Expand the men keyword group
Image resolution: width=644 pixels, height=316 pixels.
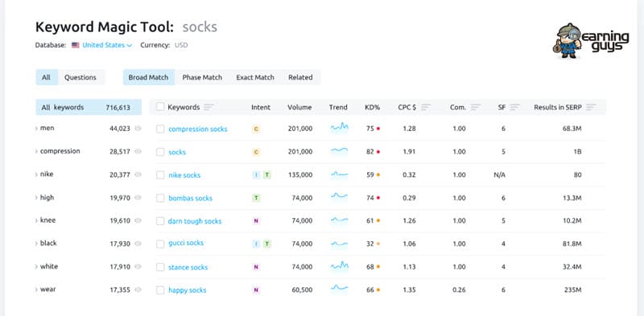[x=36, y=129]
